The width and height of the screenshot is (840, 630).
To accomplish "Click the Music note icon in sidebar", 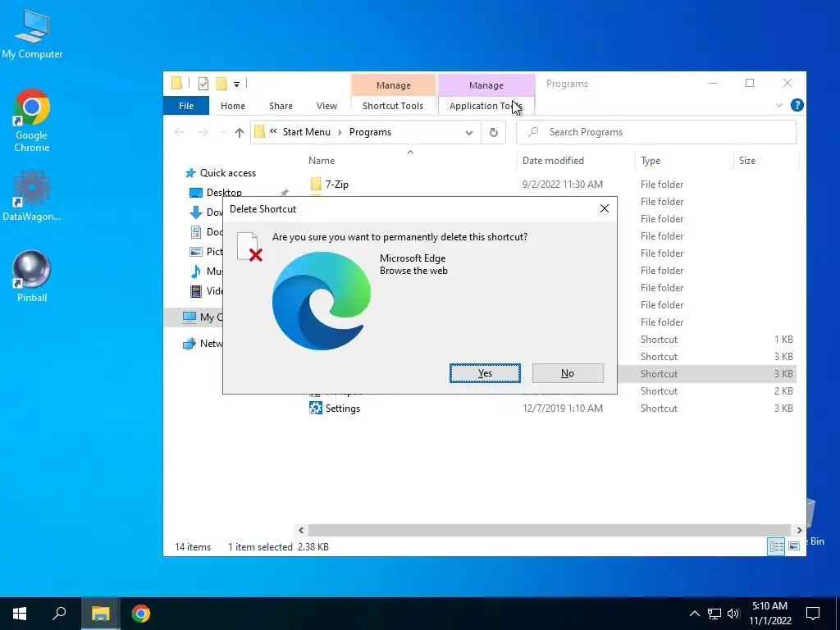I will click(x=196, y=271).
